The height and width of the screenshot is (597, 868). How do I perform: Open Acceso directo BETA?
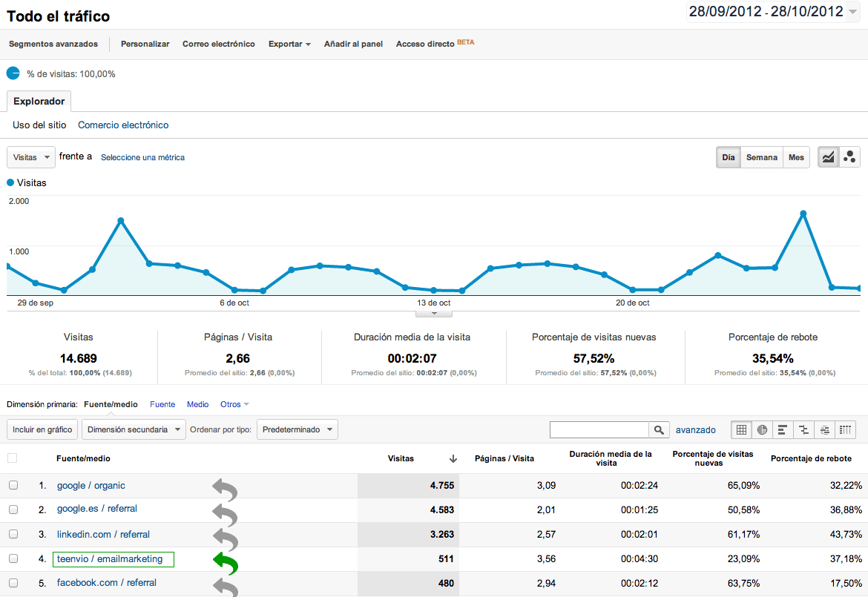coord(435,43)
